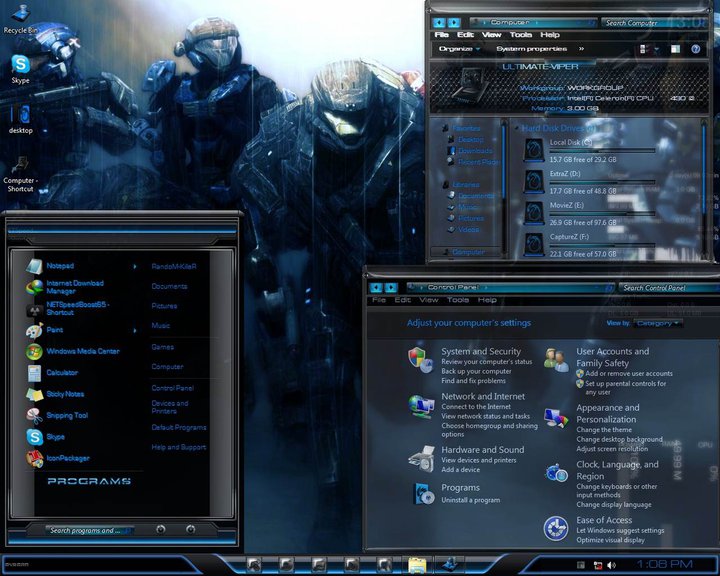Launch Skype from the desktop icon
The image size is (720, 576).
[x=20, y=69]
